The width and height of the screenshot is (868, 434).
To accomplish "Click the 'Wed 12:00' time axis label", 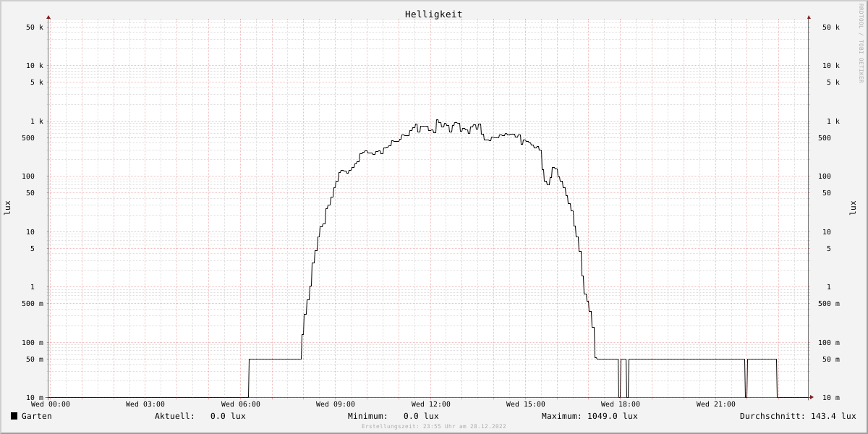I will tap(431, 404).
